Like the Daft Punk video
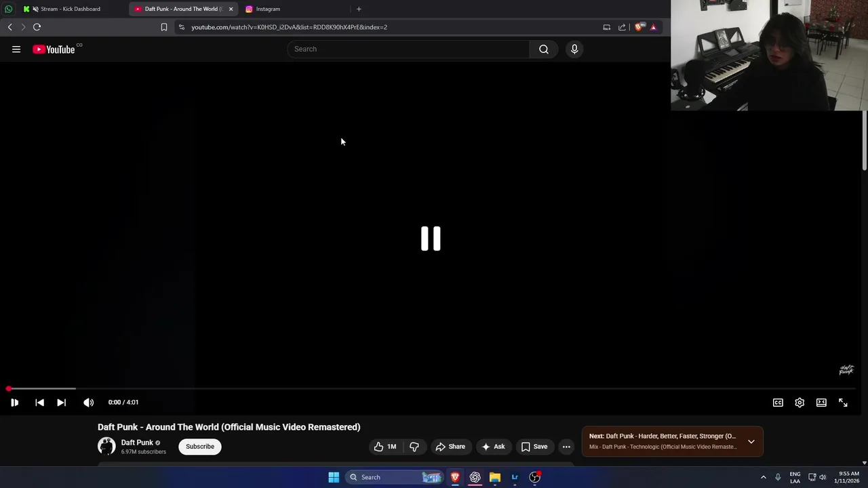 tap(385, 447)
